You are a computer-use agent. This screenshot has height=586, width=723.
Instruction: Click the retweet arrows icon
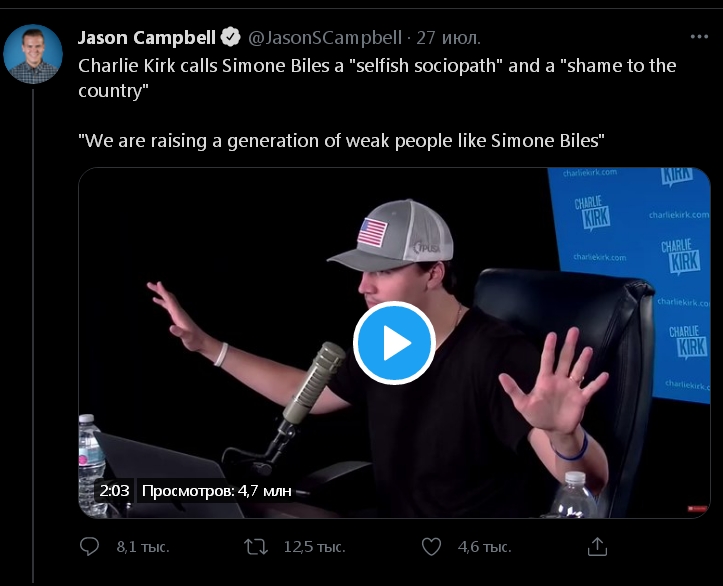[256, 547]
